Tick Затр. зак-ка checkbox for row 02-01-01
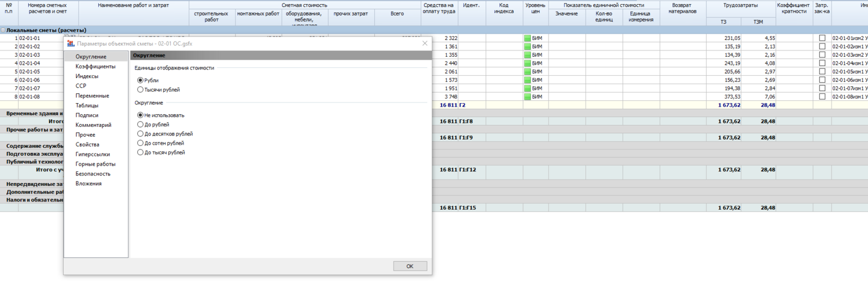 click(x=822, y=38)
